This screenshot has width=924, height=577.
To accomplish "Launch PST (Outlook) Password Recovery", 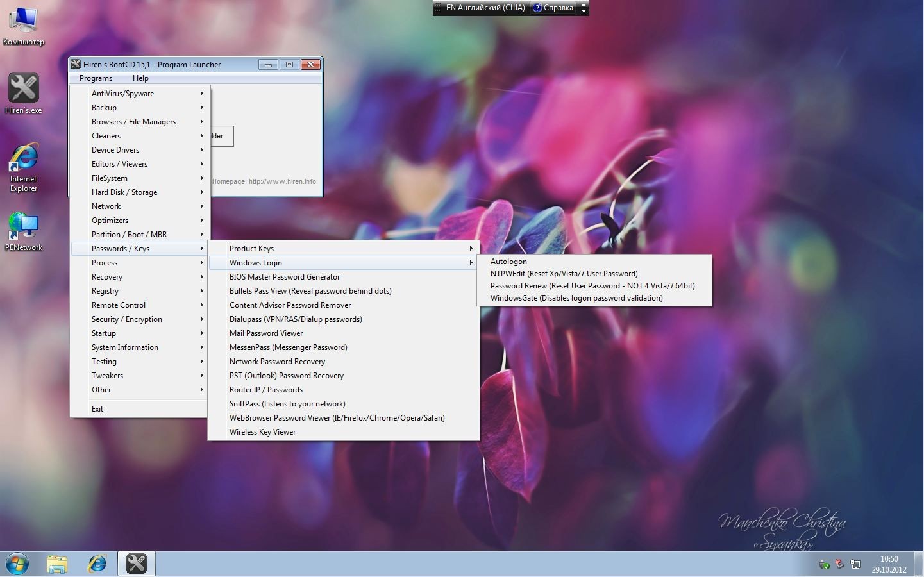I will (344, 376).
